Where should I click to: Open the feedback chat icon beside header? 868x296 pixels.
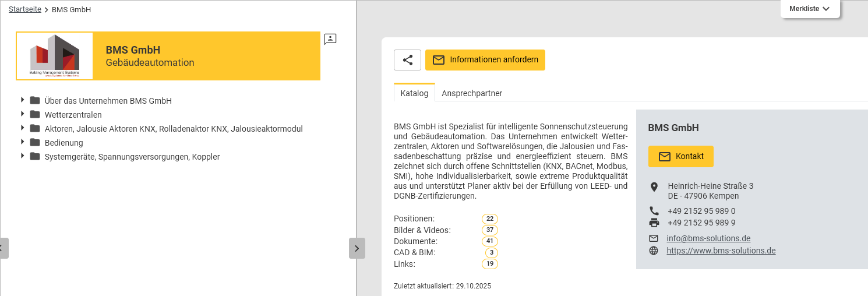[x=330, y=39]
